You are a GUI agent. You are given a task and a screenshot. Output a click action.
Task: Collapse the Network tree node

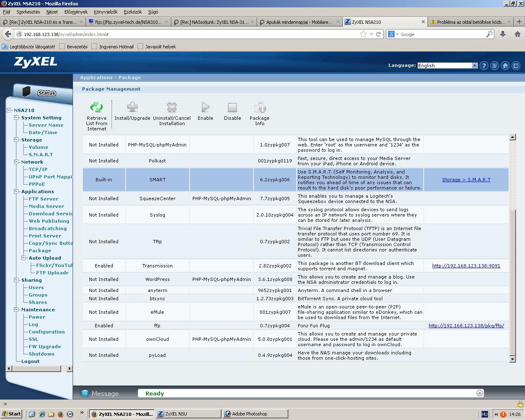17,162
